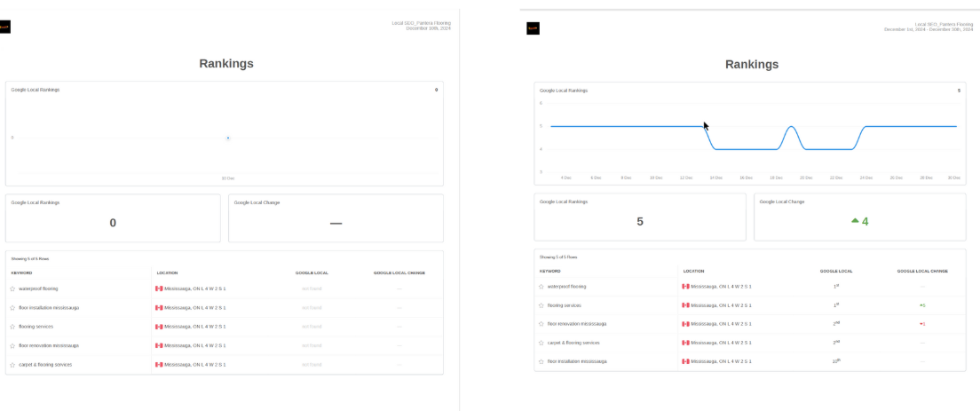Click the logo on the December 1st–30th report
Image resolution: width=980 pixels, height=411 pixels.
pyautogui.click(x=533, y=28)
